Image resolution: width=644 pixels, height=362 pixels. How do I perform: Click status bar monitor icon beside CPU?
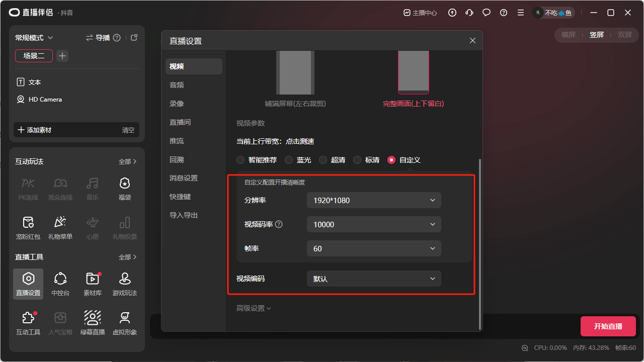coord(525,348)
